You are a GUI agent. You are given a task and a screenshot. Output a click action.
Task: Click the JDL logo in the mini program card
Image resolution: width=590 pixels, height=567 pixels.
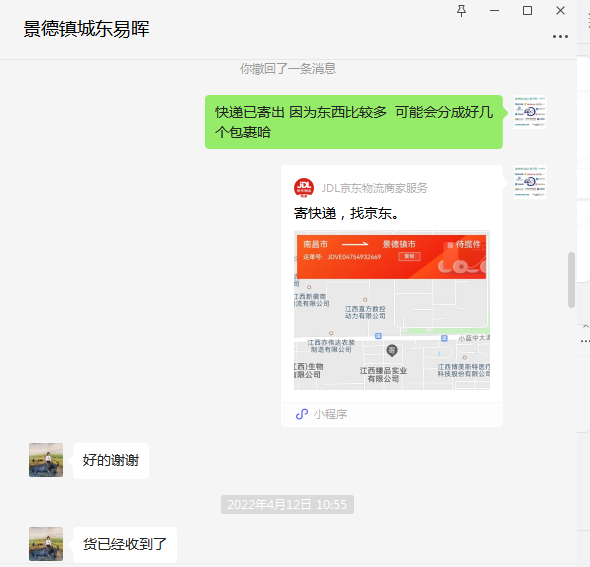click(x=304, y=188)
